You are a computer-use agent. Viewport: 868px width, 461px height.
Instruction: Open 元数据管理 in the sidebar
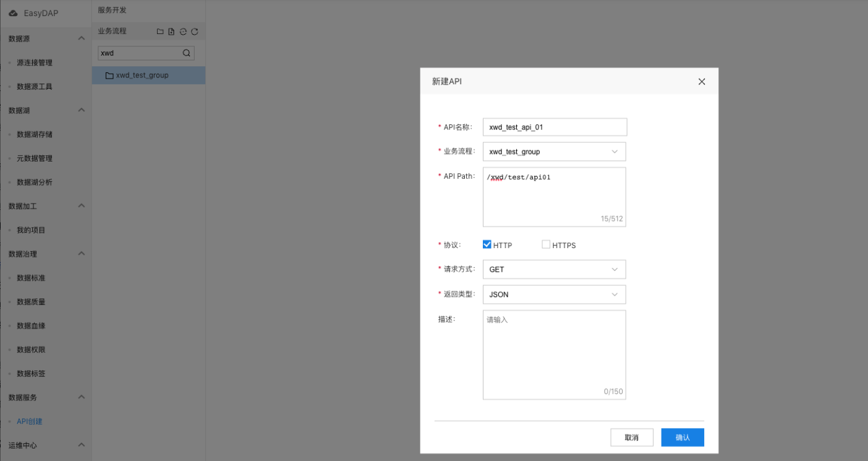(x=35, y=158)
